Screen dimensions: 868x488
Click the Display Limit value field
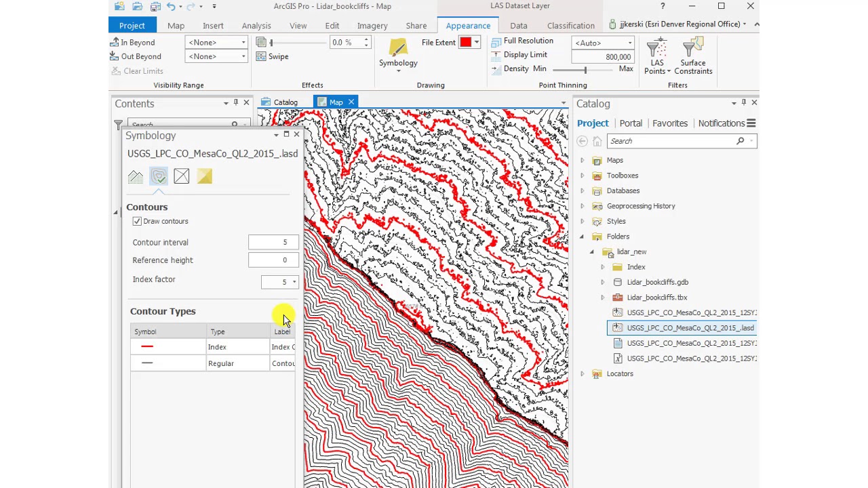[603, 57]
